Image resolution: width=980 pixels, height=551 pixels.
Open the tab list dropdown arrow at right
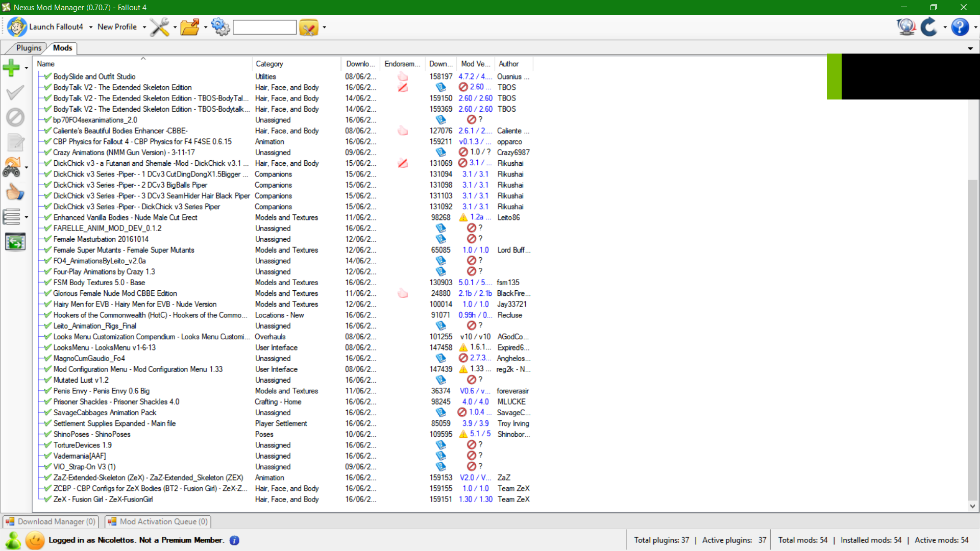970,48
